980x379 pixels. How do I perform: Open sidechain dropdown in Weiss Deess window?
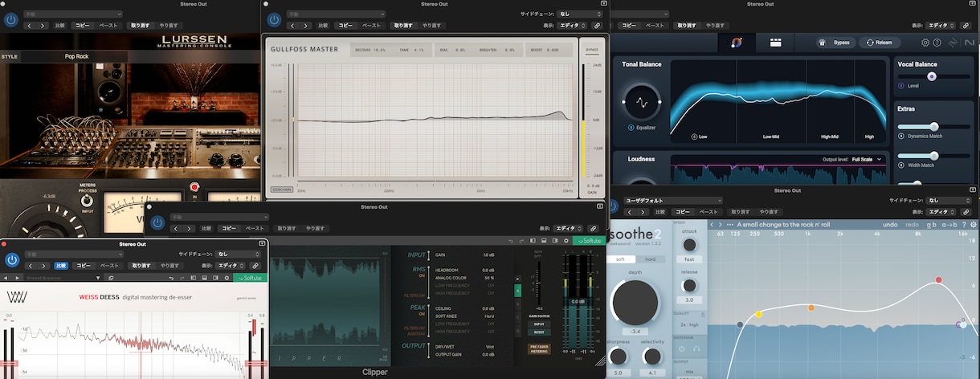[239, 254]
